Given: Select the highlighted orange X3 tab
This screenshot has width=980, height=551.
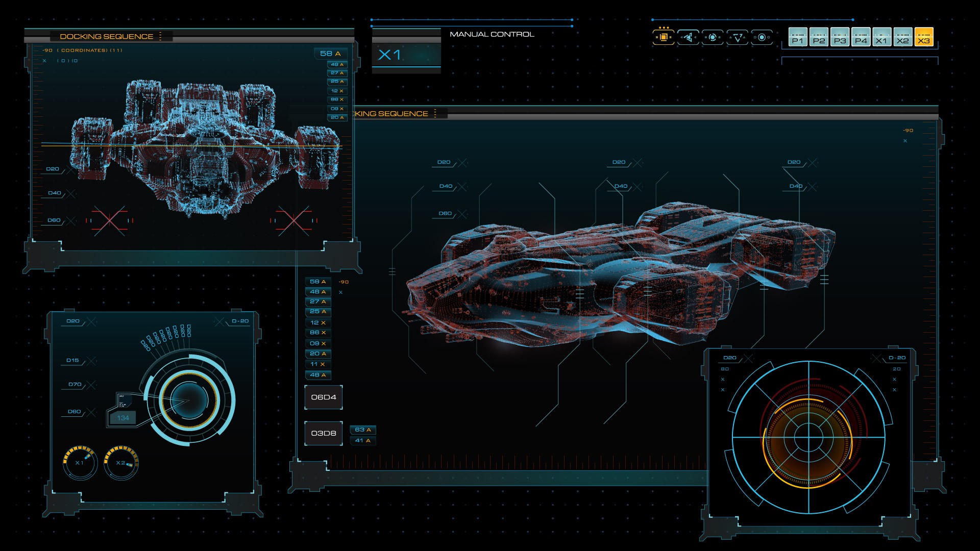Looking at the screenshot, I should tap(924, 37).
